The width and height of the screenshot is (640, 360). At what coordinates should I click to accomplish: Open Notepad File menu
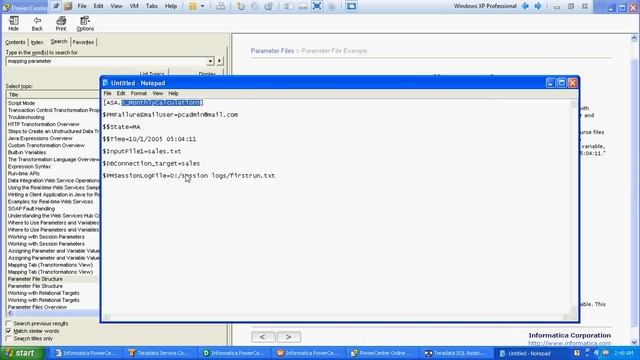click(107, 93)
